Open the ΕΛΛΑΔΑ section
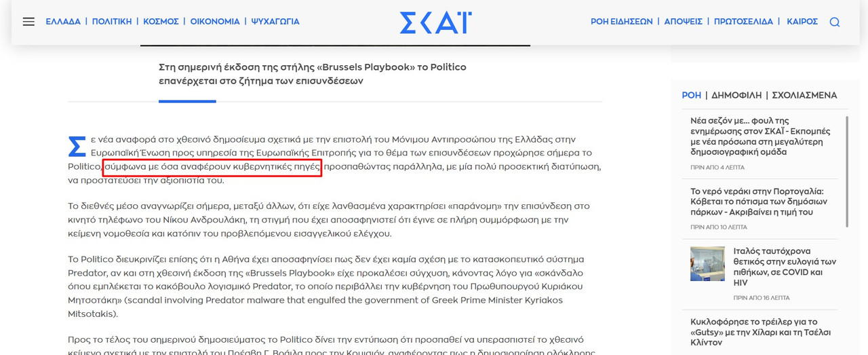Image resolution: width=868 pixels, height=355 pixels. click(63, 22)
